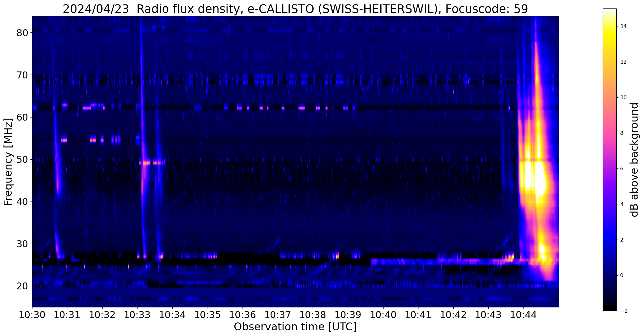Click the 60 MHz frequency tick label
The width and height of the screenshot is (644, 336).
(23, 117)
